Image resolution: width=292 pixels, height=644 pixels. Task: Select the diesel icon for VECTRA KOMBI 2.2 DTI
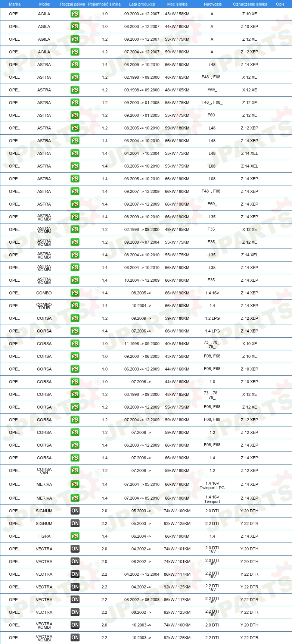click(75, 638)
